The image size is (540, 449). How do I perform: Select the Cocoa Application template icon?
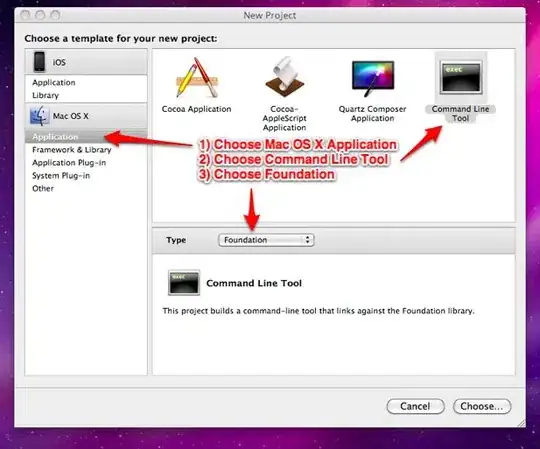coord(197,77)
